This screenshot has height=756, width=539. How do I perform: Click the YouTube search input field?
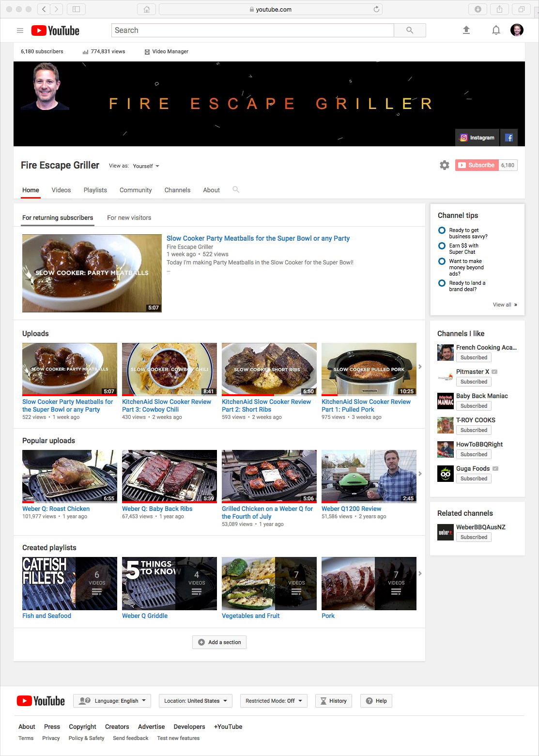pyautogui.click(x=253, y=30)
